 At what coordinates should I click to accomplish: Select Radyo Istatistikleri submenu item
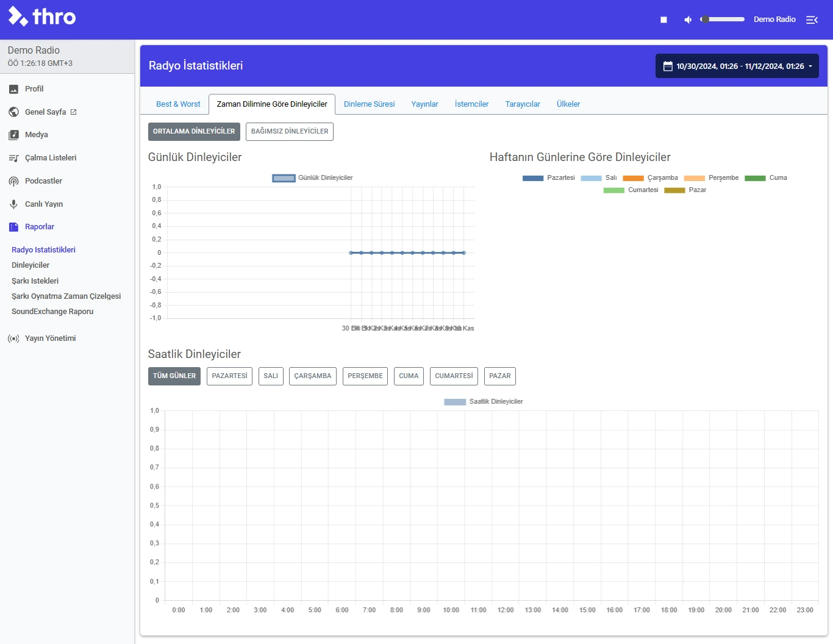[43, 250]
